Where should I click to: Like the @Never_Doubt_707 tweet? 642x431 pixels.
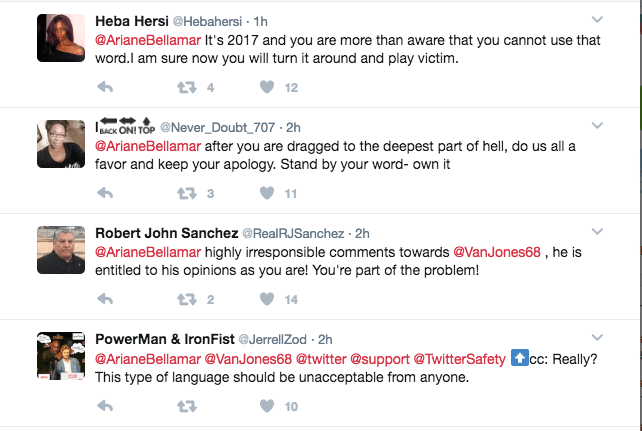click(267, 193)
